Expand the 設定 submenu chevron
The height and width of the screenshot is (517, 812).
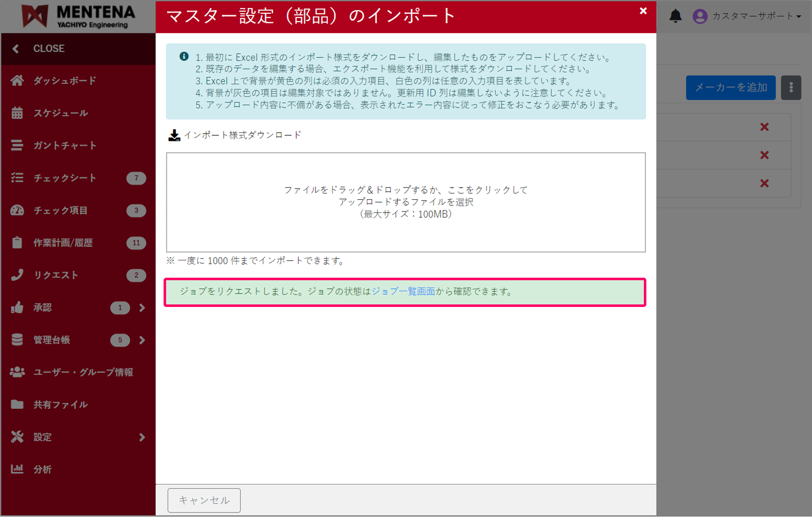142,437
